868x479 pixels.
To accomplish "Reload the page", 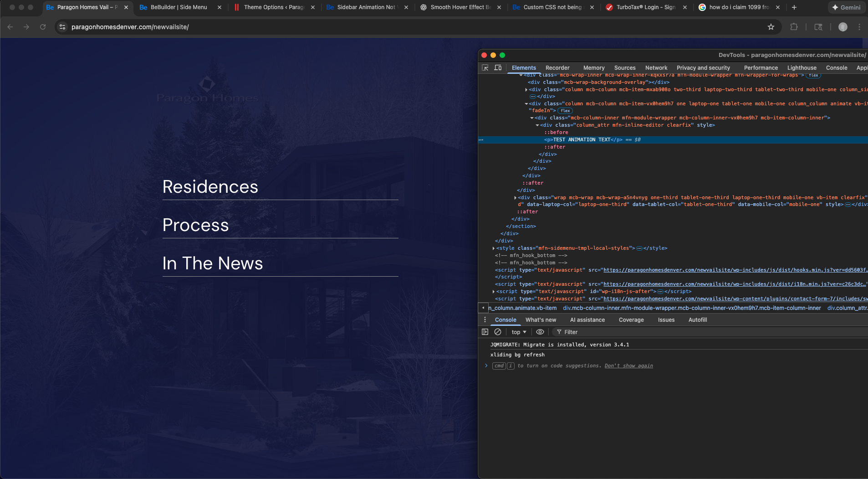I will pyautogui.click(x=43, y=27).
